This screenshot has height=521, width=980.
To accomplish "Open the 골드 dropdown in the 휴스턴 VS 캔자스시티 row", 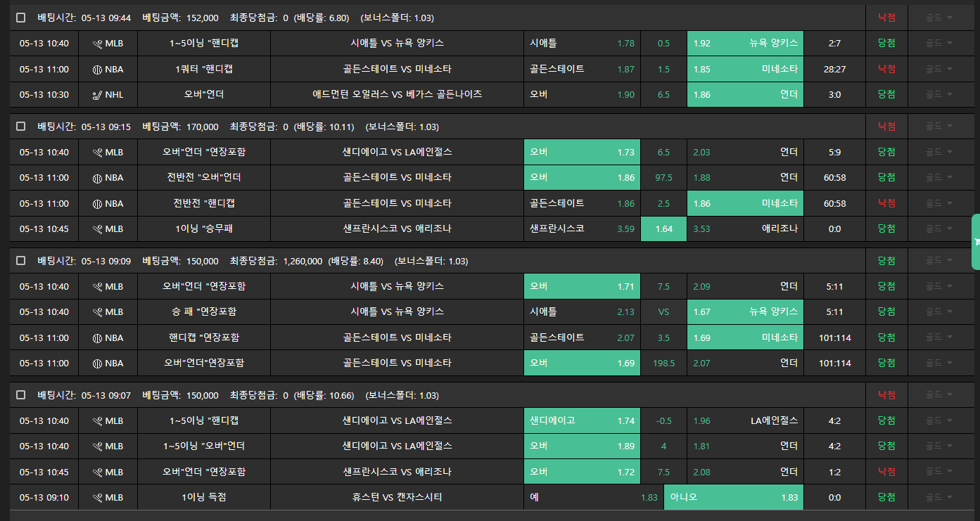I will click(x=938, y=498).
